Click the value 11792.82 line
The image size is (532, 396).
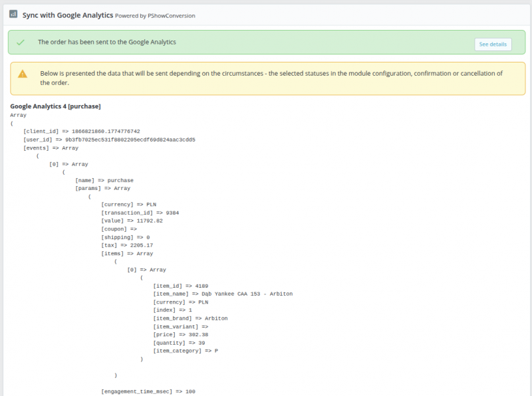click(132, 221)
